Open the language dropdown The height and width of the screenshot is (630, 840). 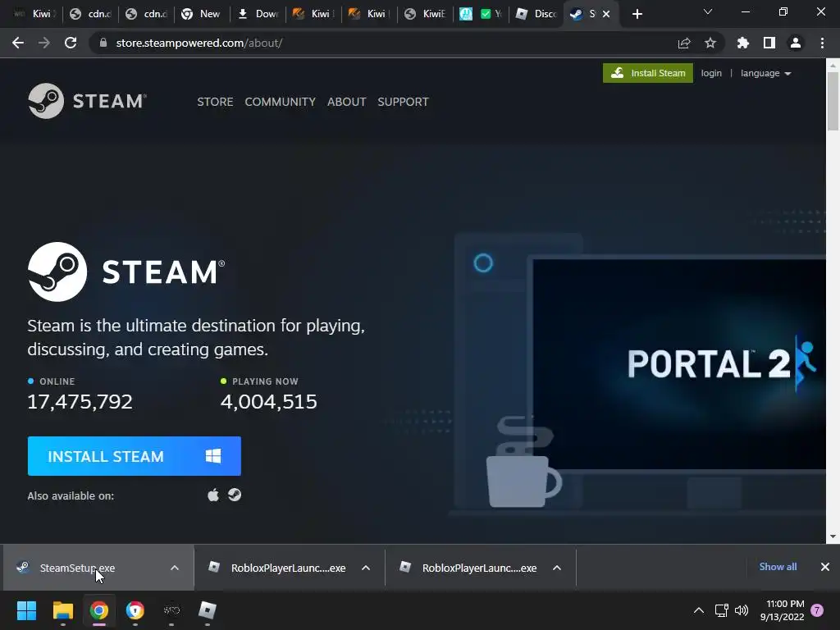coord(765,73)
